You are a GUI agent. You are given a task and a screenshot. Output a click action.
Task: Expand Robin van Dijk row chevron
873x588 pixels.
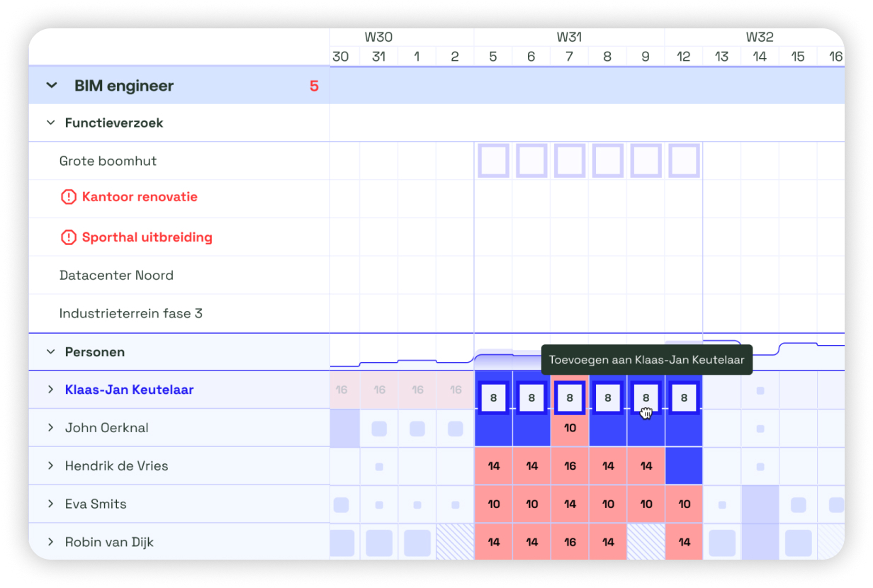(50, 542)
